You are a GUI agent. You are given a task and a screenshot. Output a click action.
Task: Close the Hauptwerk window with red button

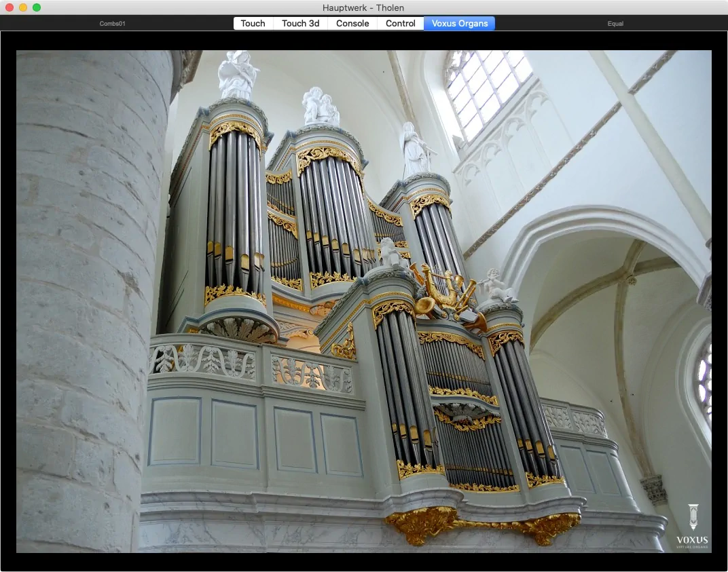(10, 7)
